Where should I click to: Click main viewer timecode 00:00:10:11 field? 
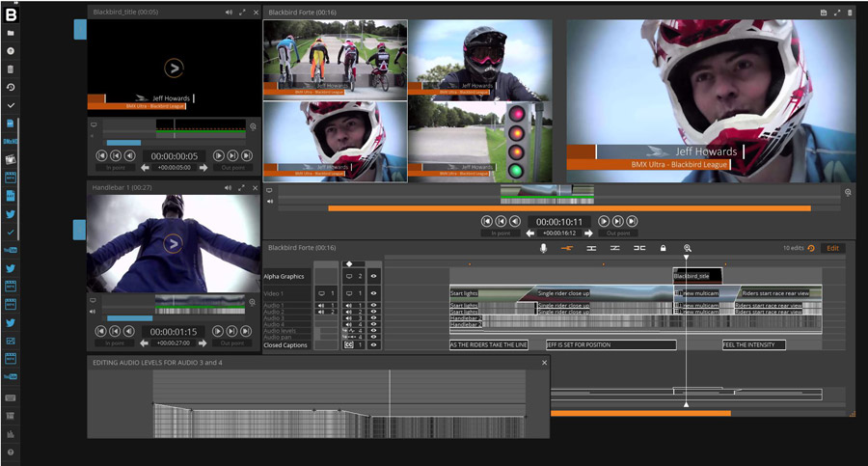tap(559, 222)
